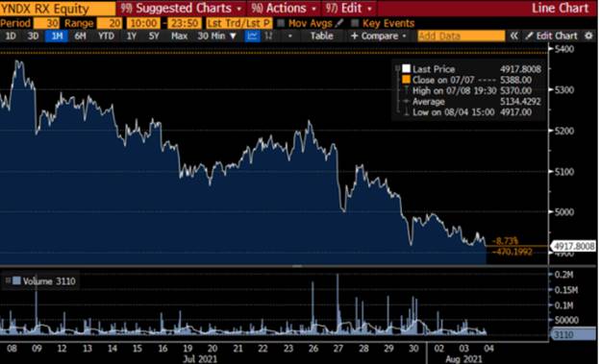Image resolution: width=600 pixels, height=364 pixels.
Task: Open the Edit dropdown menu
Action: tap(349, 8)
